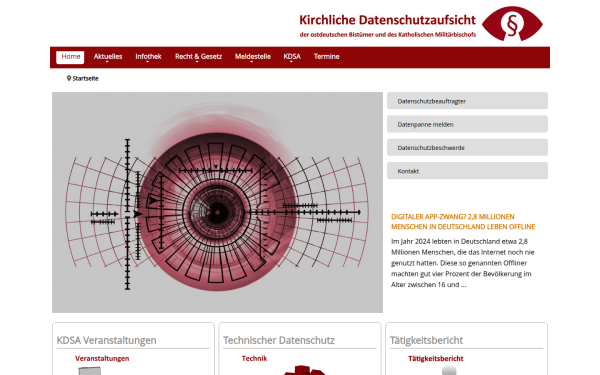Expand the Recht & Gesetz menu
Viewport: 600px width, 375px height.
(x=198, y=57)
